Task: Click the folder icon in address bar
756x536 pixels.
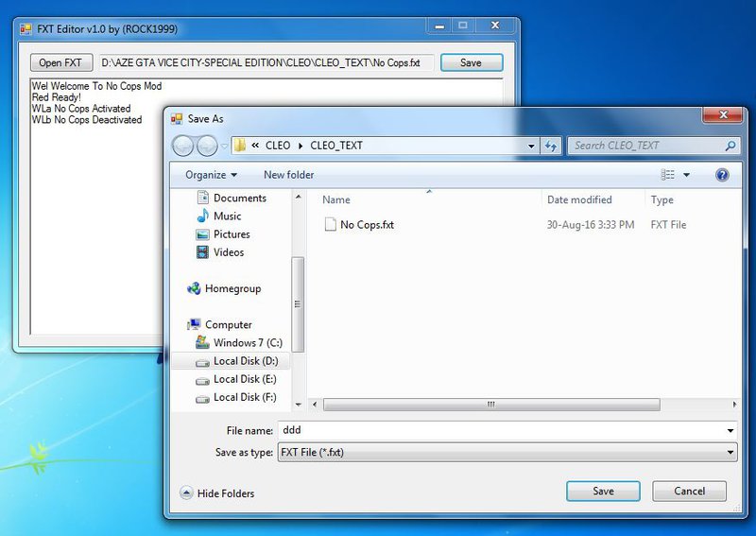Action: (x=240, y=146)
